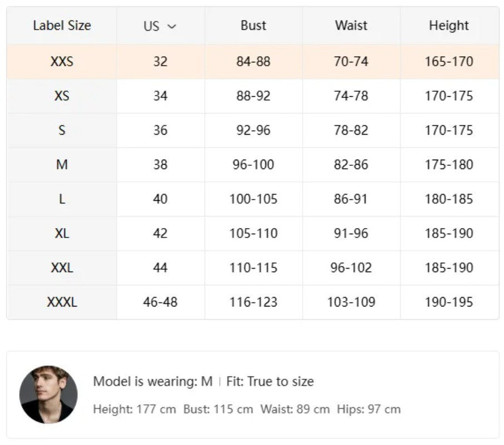Image resolution: width=504 pixels, height=445 pixels.
Task: Click the Label Size column header
Action: 62,26
